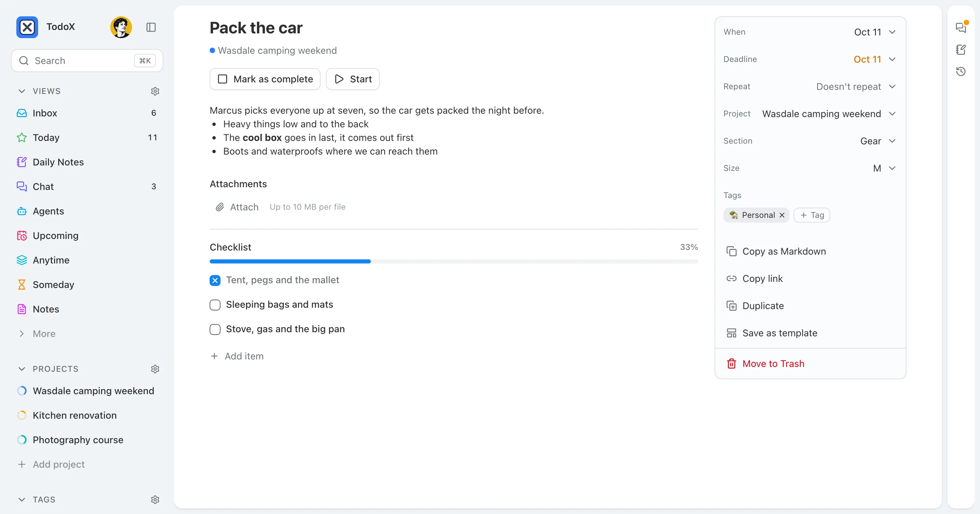Add a new tag
Viewport: 980px width, 514px height.
pos(812,215)
